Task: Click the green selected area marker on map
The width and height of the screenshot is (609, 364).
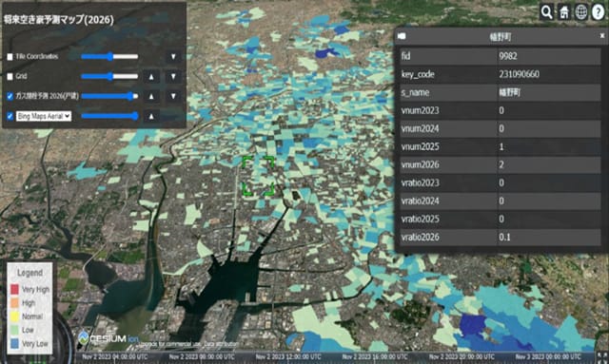Action: [258, 176]
